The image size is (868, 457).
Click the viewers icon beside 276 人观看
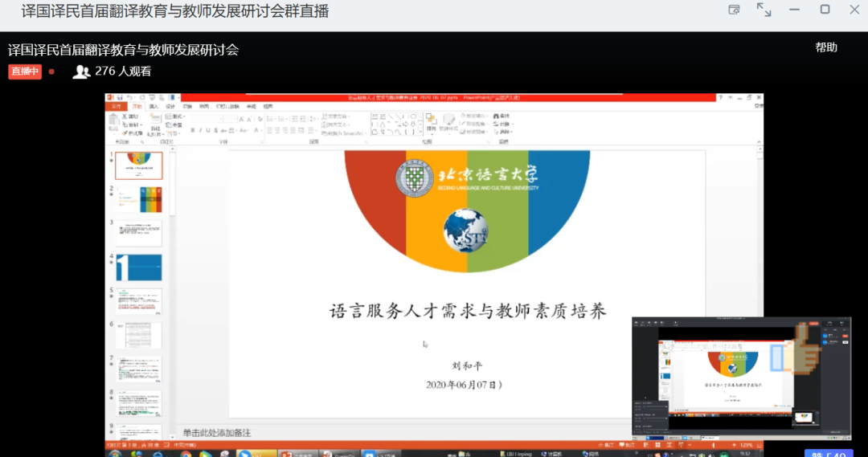pos(80,71)
